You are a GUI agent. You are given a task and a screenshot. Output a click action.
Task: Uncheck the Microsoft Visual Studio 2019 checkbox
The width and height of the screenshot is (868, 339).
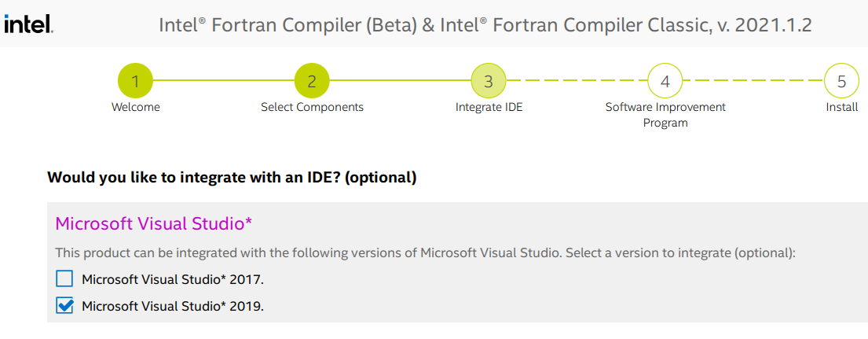coord(64,305)
